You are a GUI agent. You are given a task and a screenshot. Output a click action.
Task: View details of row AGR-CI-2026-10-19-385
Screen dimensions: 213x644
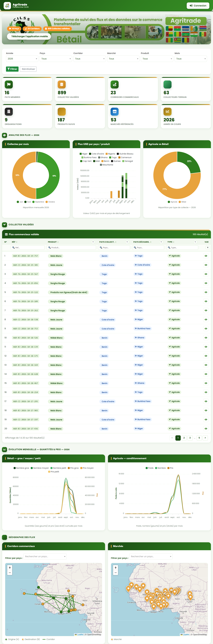click(x=206, y=265)
